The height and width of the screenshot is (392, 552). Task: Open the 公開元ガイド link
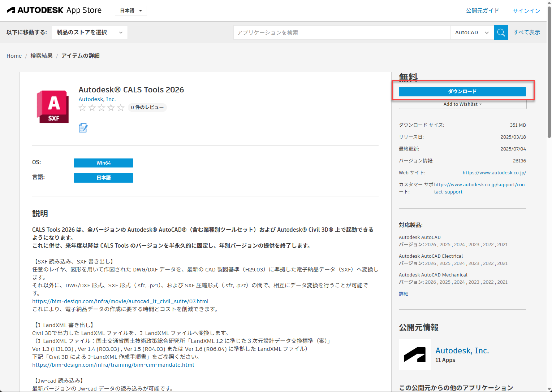click(x=482, y=11)
